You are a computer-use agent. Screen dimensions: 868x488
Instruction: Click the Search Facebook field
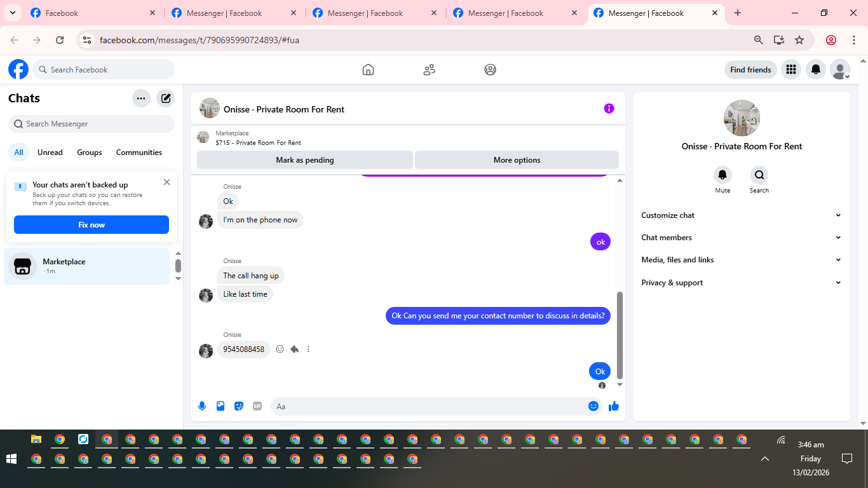coord(104,69)
